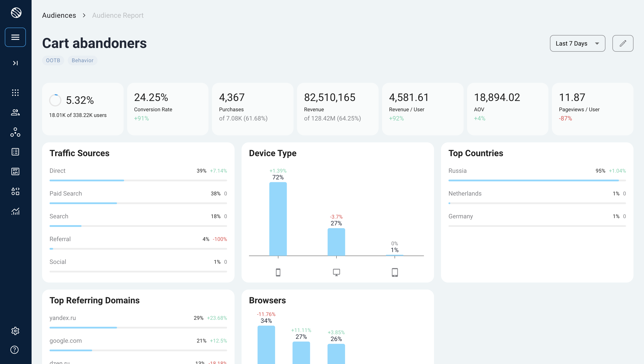The height and width of the screenshot is (364, 644).
Task: Go to Audiences breadcrumb link
Action: [59, 16]
